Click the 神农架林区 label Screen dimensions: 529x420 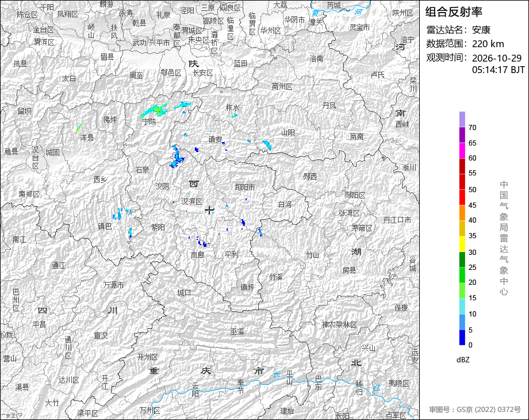339,325
